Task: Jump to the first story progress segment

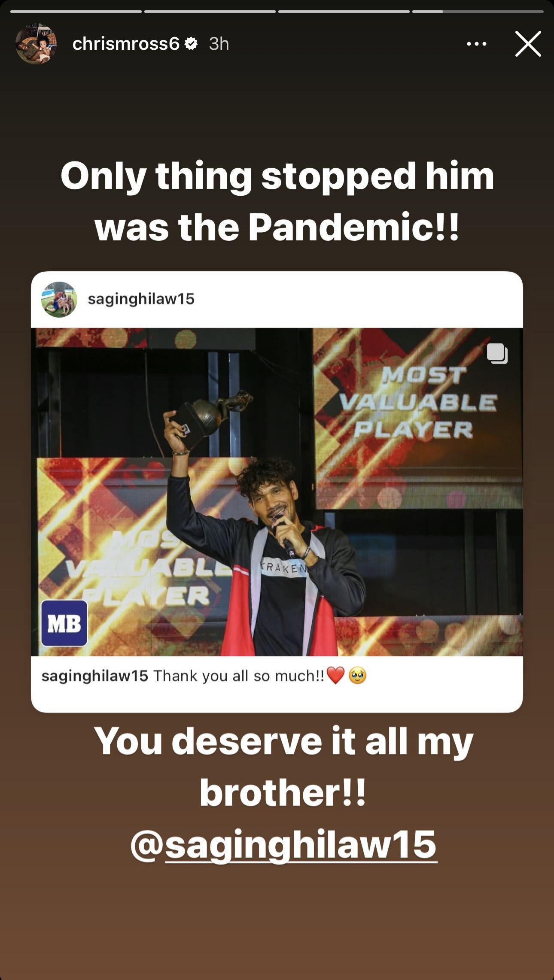Action: [x=76, y=11]
